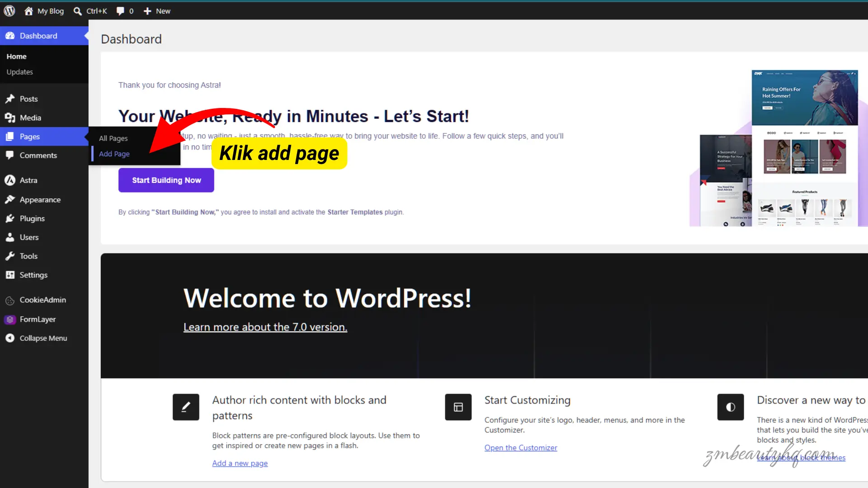This screenshot has height=488, width=868.
Task: Open All Pages in the Pages flyout
Action: 113,138
